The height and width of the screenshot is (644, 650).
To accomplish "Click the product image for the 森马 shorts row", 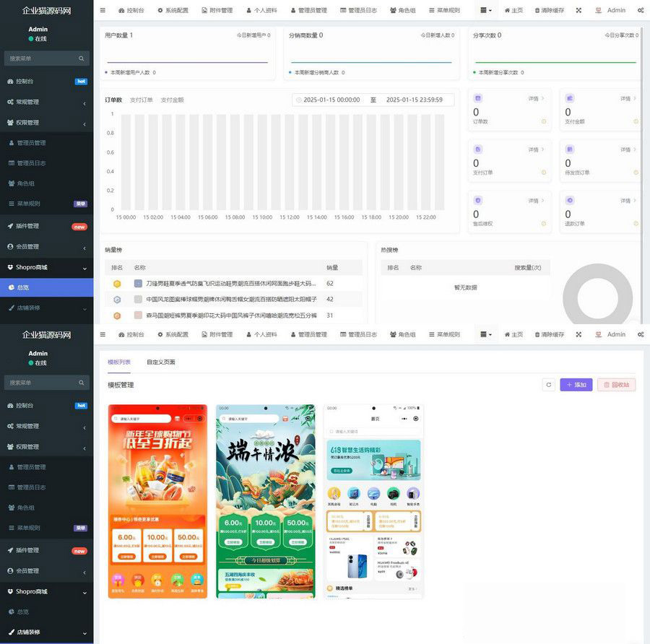I will click(138, 316).
